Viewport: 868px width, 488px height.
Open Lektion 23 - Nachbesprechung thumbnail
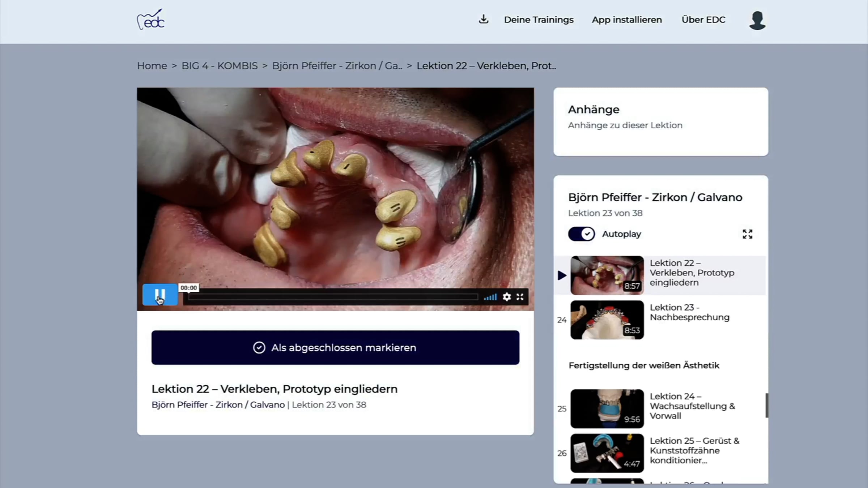tap(607, 320)
